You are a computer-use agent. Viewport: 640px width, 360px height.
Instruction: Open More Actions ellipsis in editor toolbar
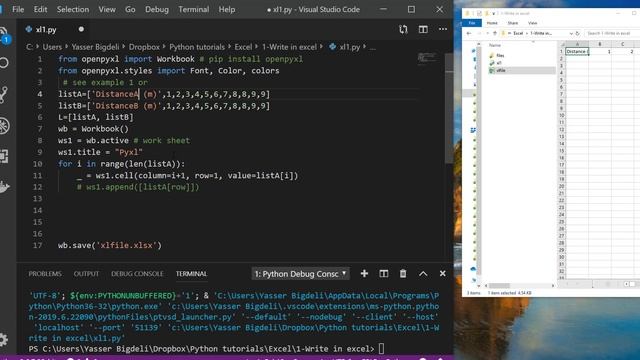(442, 29)
